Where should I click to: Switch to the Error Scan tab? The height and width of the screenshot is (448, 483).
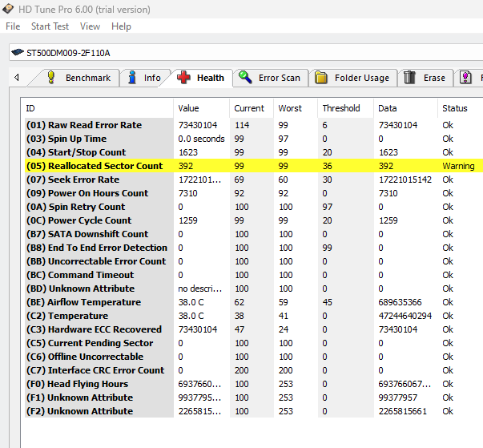pyautogui.click(x=271, y=78)
